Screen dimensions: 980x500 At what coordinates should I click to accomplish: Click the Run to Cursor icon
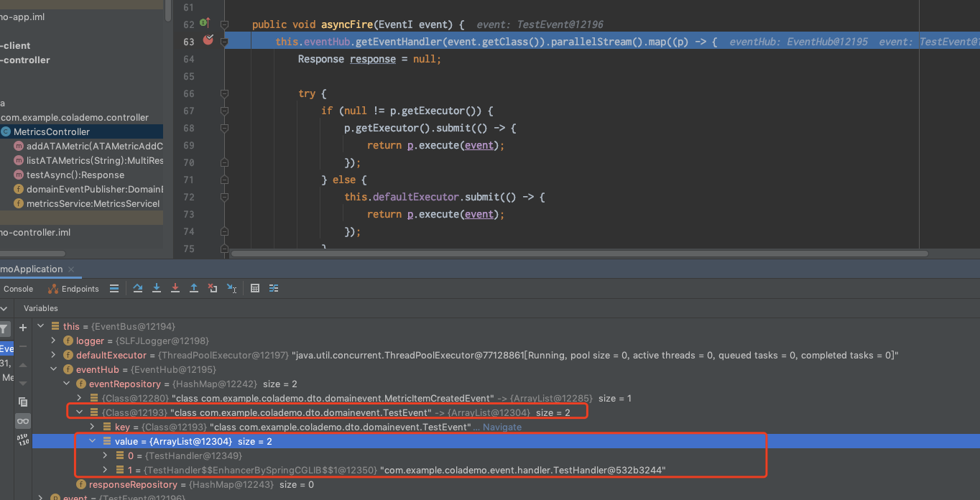click(231, 288)
